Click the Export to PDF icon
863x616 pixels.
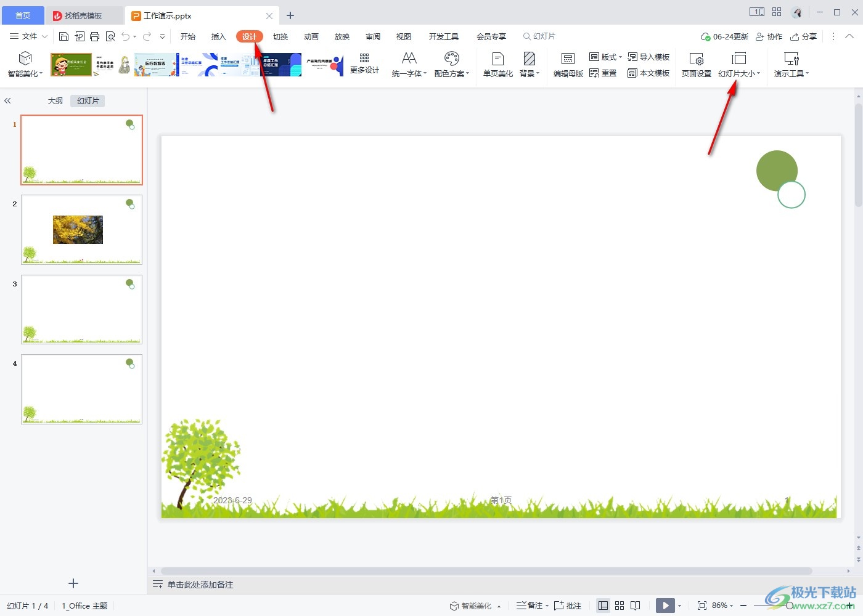pos(80,36)
